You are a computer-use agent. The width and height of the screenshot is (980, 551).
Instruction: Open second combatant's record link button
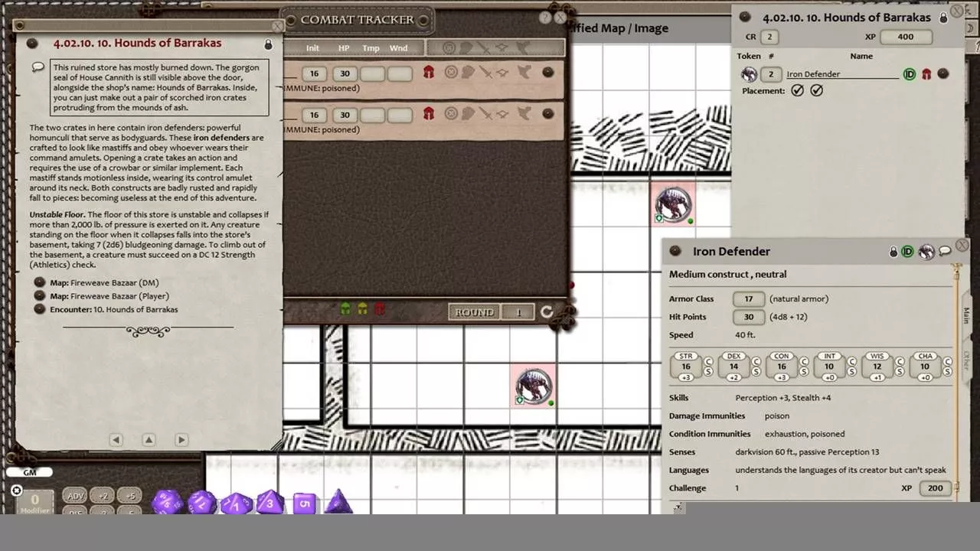547,114
